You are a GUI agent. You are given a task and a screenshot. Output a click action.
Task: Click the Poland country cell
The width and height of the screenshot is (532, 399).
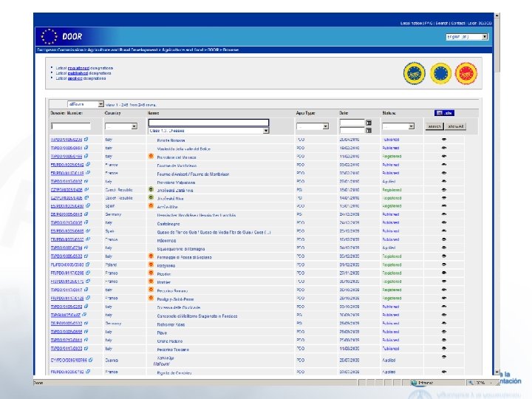pyautogui.click(x=111, y=265)
